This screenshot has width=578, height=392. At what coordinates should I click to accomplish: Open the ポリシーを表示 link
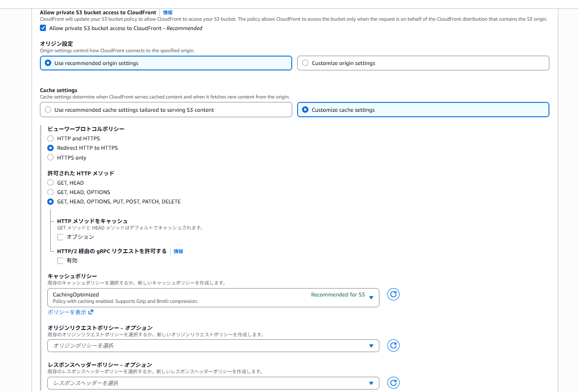click(67, 312)
